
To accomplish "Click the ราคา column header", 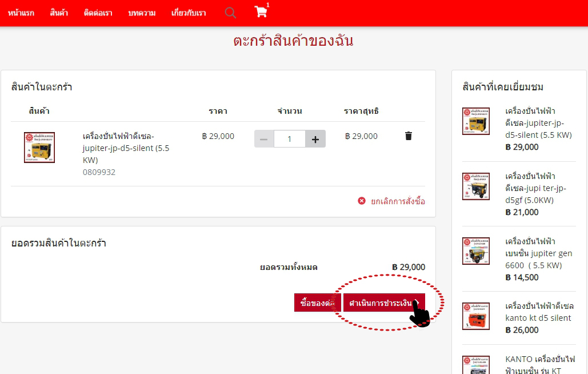I will click(218, 111).
